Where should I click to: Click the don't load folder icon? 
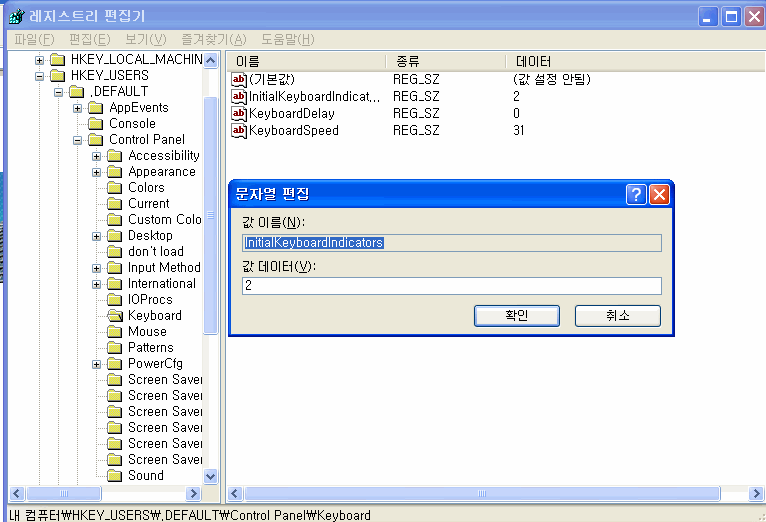tap(115, 252)
